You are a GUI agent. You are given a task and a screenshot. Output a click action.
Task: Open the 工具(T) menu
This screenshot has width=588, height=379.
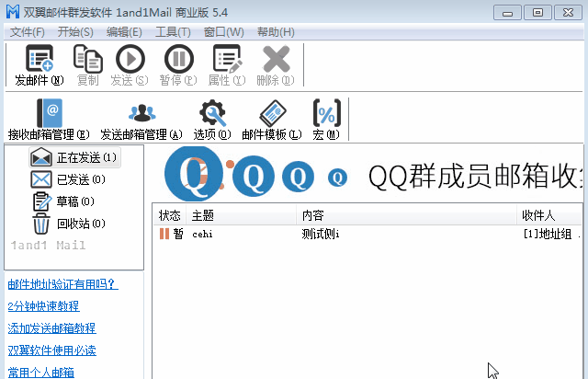click(x=173, y=32)
